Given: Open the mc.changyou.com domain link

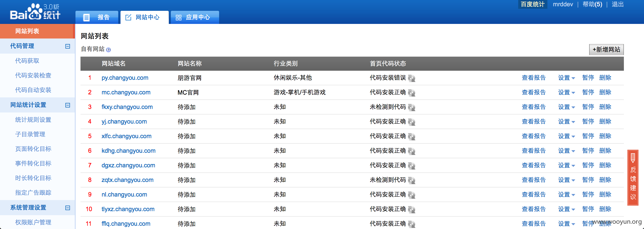Looking at the screenshot, I should click(126, 93).
